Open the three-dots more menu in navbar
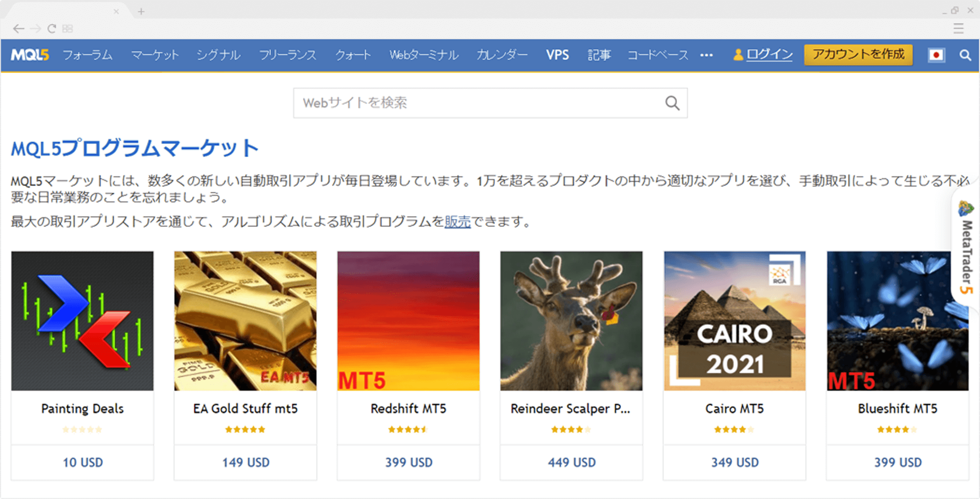This screenshot has height=499, width=980. 706,55
